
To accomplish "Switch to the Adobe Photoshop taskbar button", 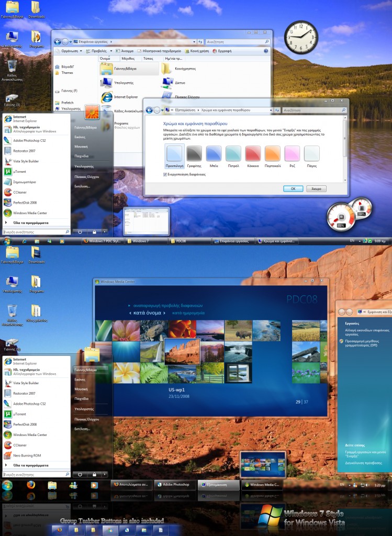I will (175, 484).
